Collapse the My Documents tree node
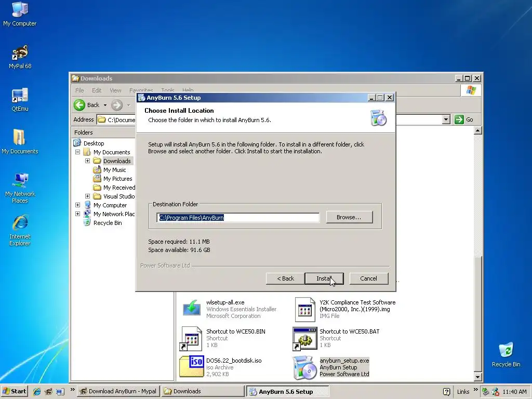The image size is (532, 399). (x=78, y=152)
